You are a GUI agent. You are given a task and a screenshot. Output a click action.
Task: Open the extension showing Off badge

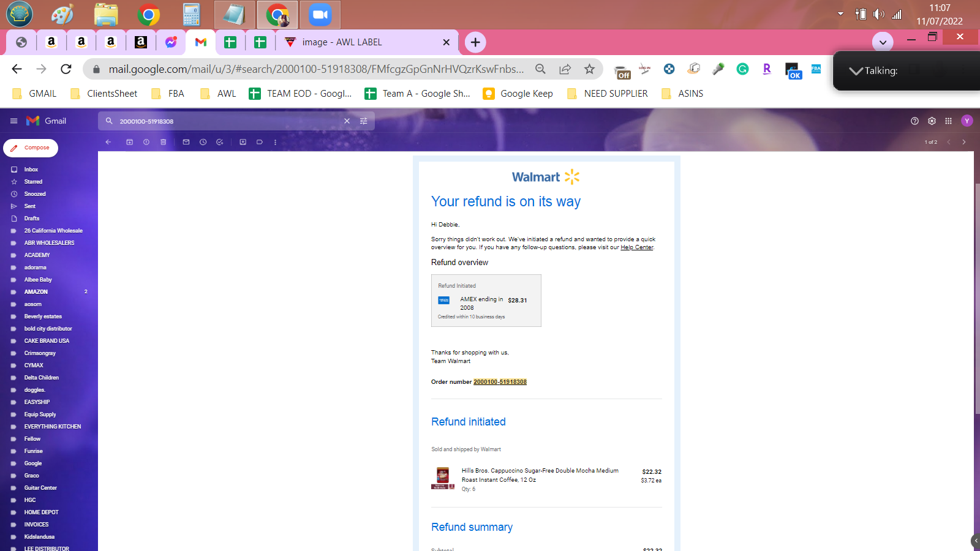click(622, 72)
